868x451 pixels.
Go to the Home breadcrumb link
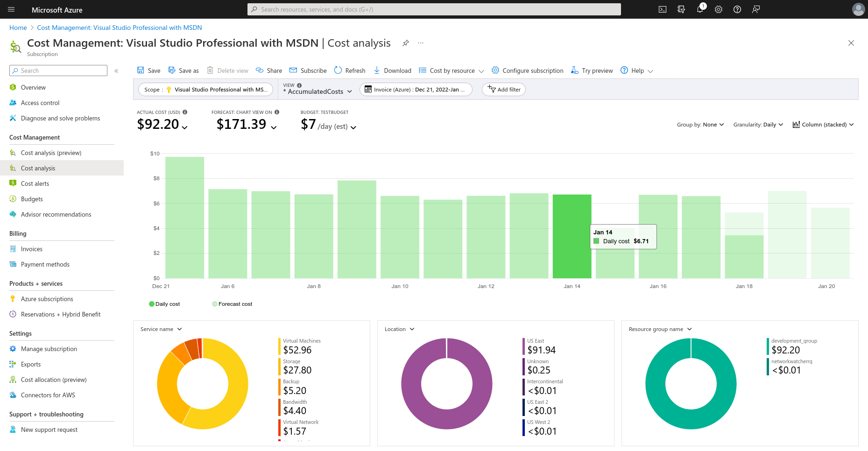(x=18, y=28)
